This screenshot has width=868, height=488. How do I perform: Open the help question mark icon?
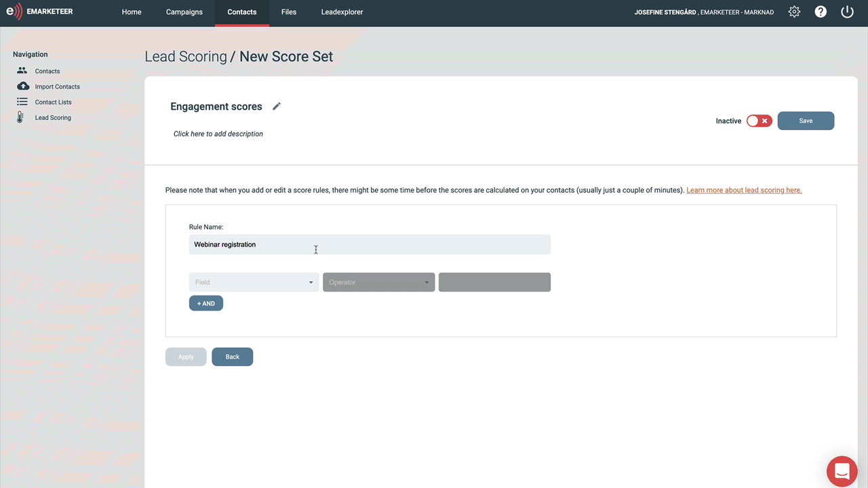821,12
